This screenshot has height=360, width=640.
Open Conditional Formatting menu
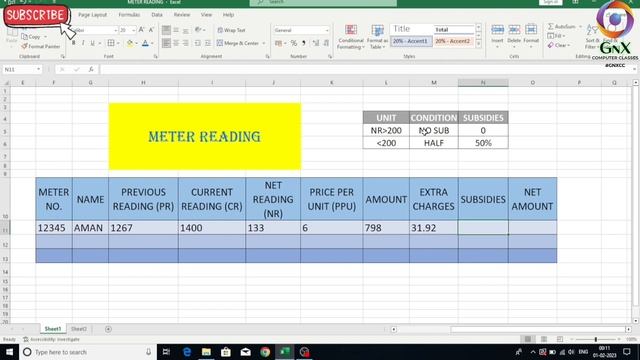[x=351, y=37]
